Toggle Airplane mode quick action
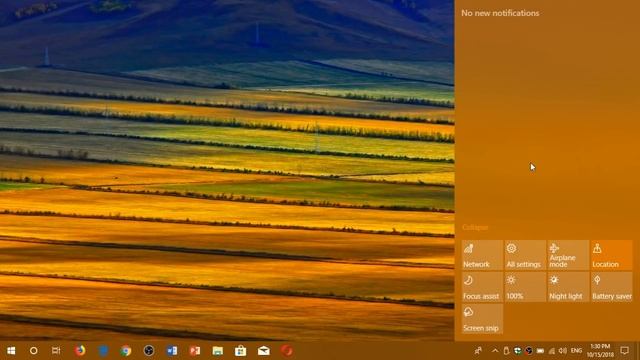 point(569,255)
